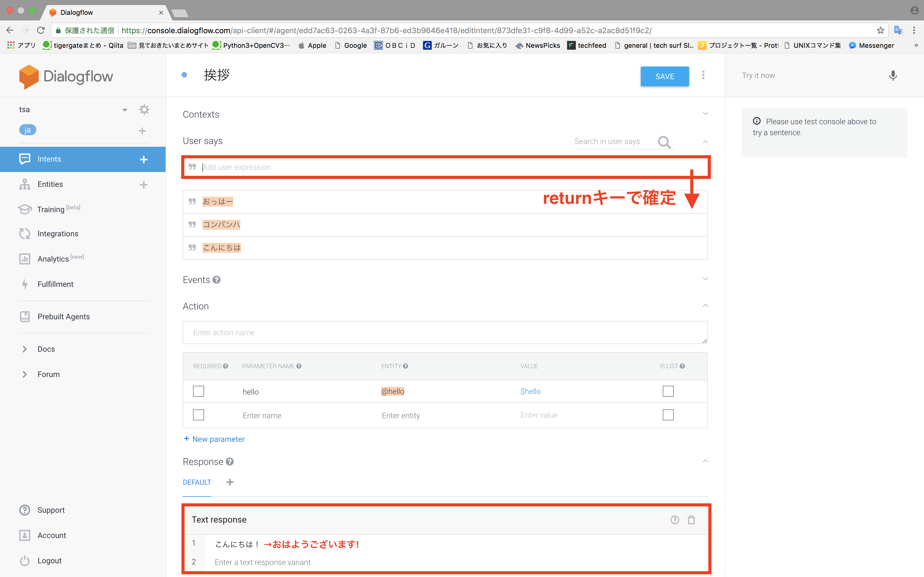Collapse the Response section chevron
The width and height of the screenshot is (924, 577).
705,461
